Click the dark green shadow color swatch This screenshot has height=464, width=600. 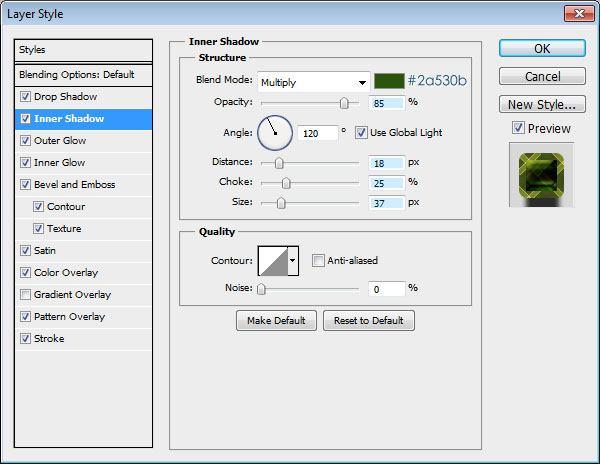[389, 81]
